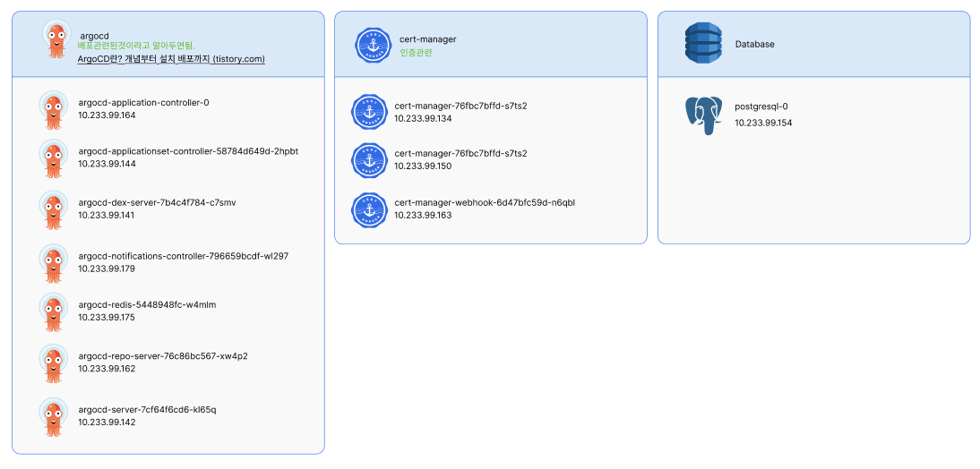This screenshot has height=469, width=980.
Task: Select the argocd-server-7cf64f6cd6-kl65q pod icon
Action: pos(53,417)
